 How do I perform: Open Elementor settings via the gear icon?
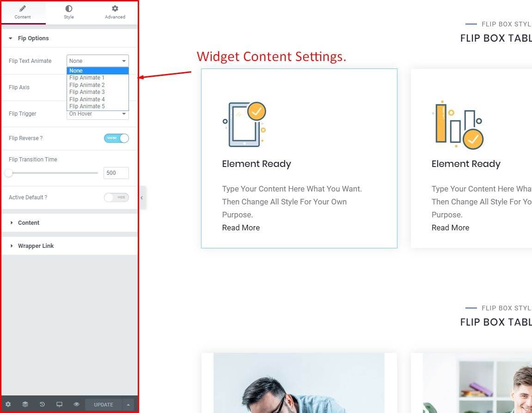click(8, 404)
